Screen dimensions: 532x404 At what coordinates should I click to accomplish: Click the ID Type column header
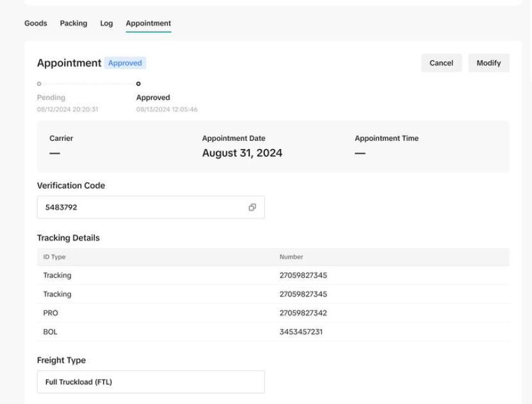point(54,257)
